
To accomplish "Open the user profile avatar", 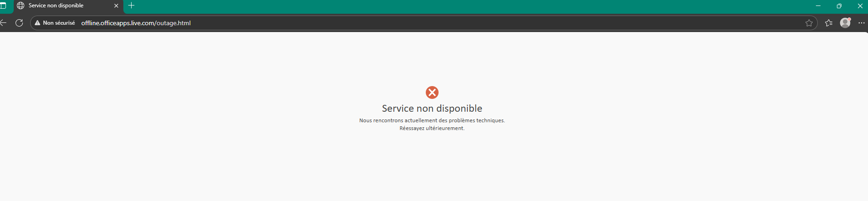I will point(846,22).
